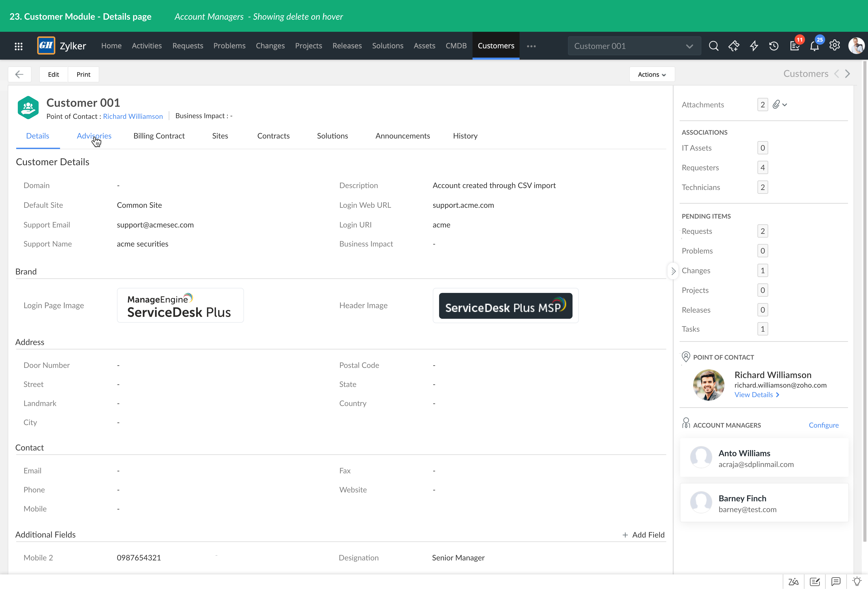Open the global search icon

pyautogui.click(x=713, y=46)
